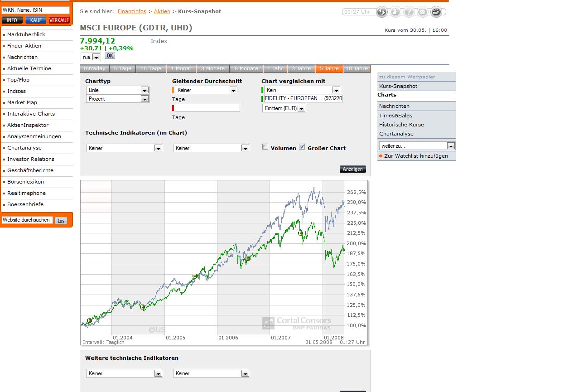Click the printer icon to print the page
The image size is (564, 392).
[436, 12]
